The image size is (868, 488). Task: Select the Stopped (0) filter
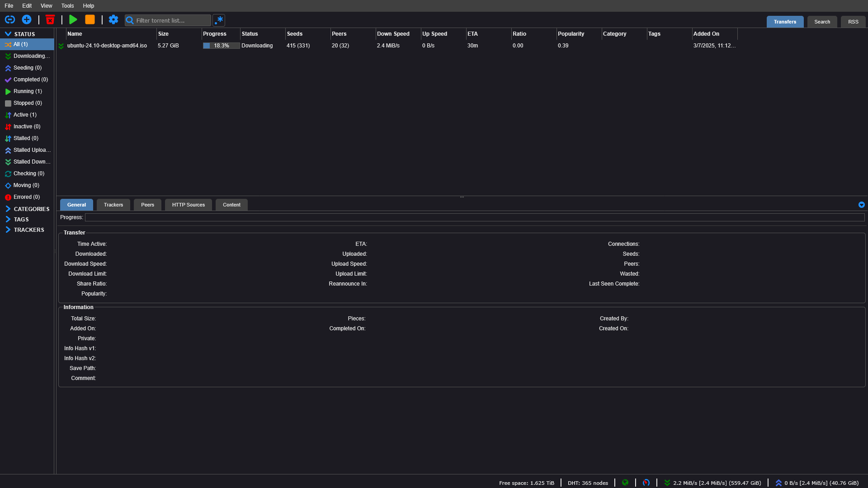[x=27, y=103]
